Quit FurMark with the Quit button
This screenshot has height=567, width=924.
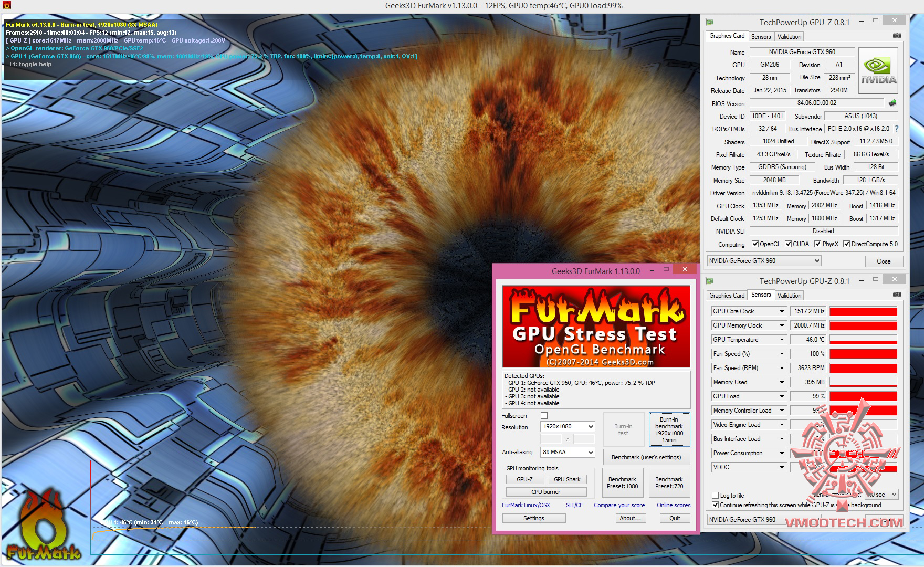675,518
